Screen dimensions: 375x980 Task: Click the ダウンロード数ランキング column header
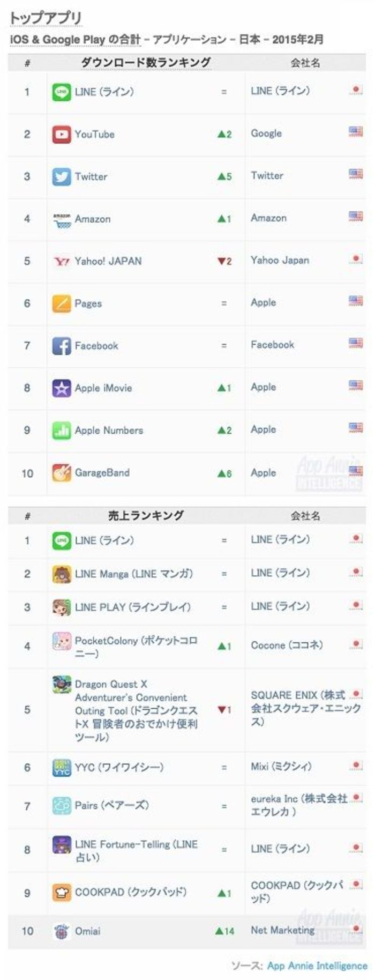[x=146, y=62]
